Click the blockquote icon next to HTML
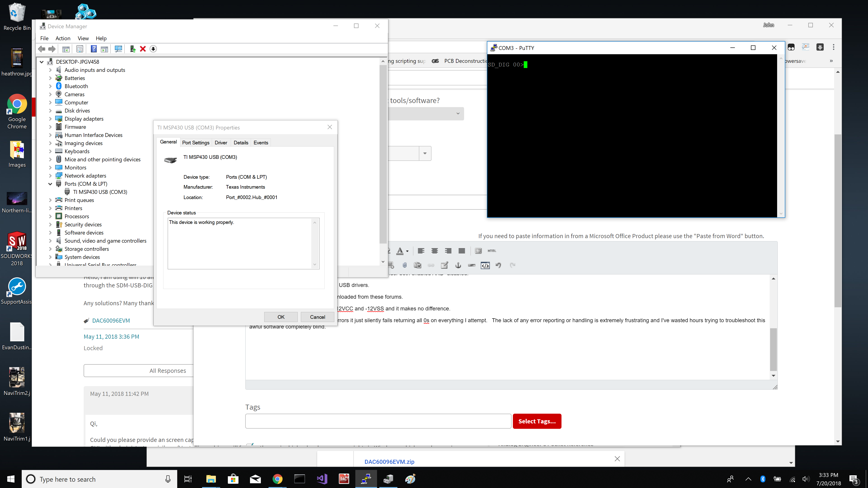Screen dimensions: 868x488 coord(478,251)
